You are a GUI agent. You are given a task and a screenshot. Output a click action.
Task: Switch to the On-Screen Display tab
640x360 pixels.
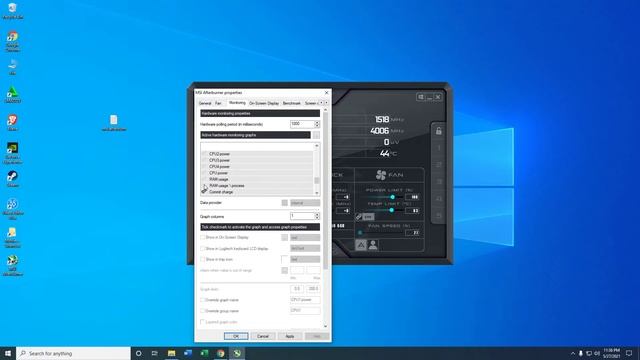264,103
